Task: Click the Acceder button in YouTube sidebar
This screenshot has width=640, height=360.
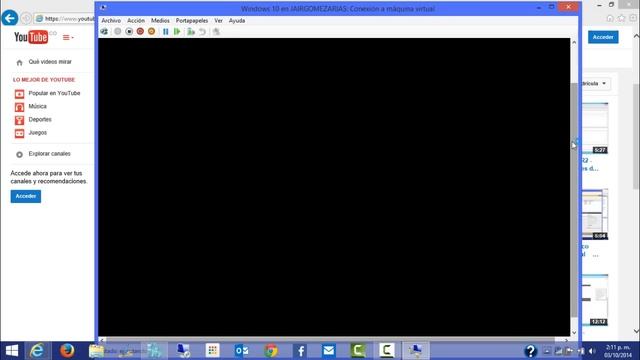Action: pyautogui.click(x=26, y=196)
